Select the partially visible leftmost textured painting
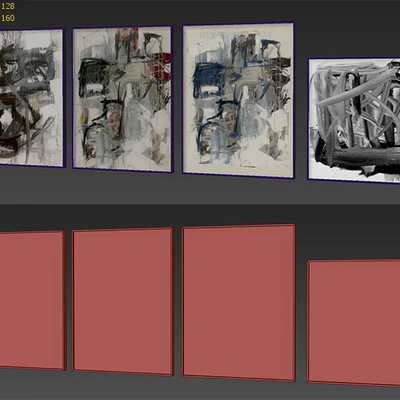400x400 pixels. click(32, 98)
